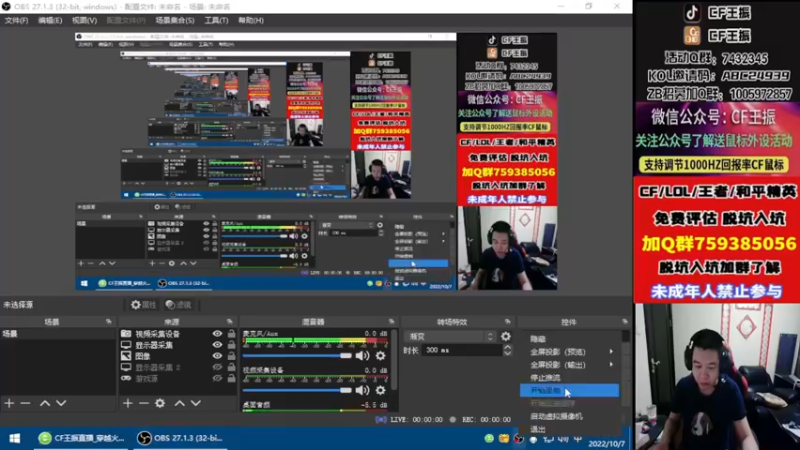Open the 场景集合(S) menu

click(x=174, y=20)
